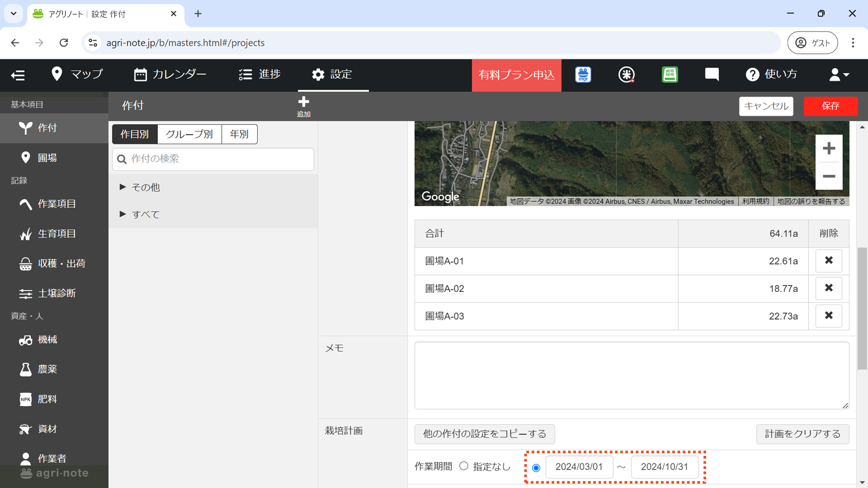Switch to グループ別 view toggle
Screen dimensions: 868x488
click(x=189, y=134)
